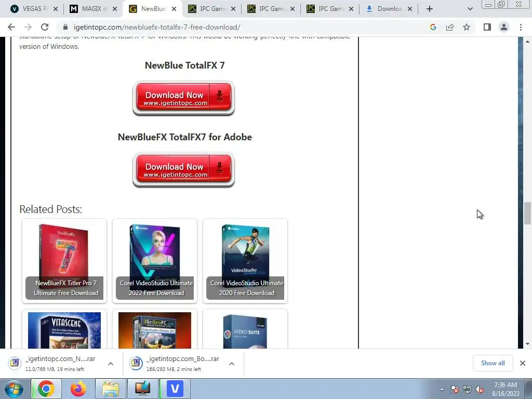Open the VideoStudio Ultimate 2021 related post
This screenshot has height=399, width=532.
tap(155, 330)
